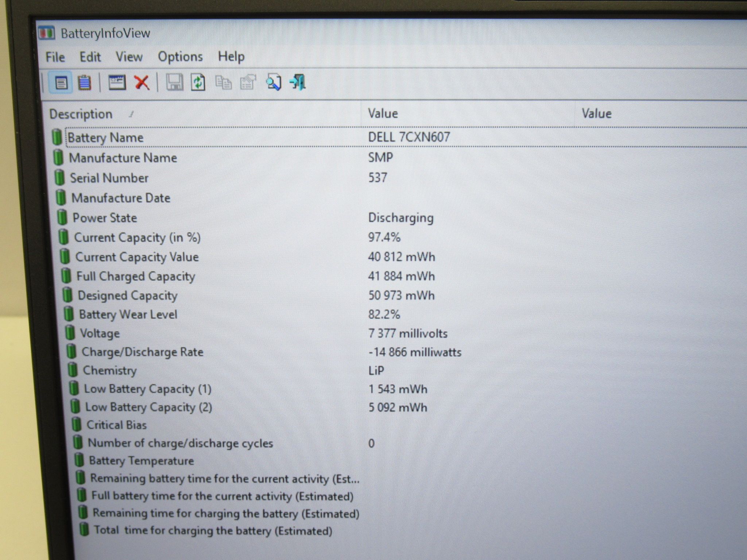Click battery icon beside Chemistry
Image resolution: width=747 pixels, height=560 pixels.
point(73,370)
